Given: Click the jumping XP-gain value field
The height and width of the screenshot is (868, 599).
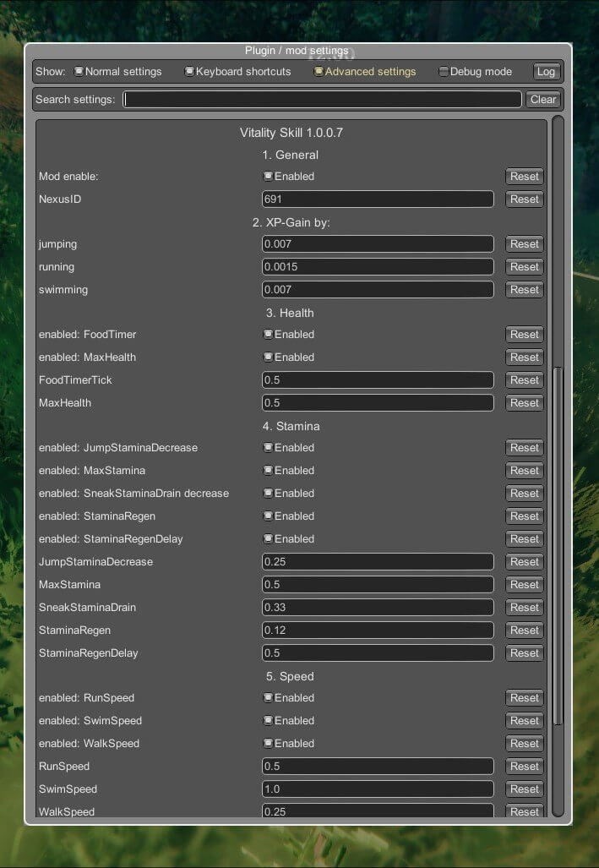Looking at the screenshot, I should coord(377,244).
